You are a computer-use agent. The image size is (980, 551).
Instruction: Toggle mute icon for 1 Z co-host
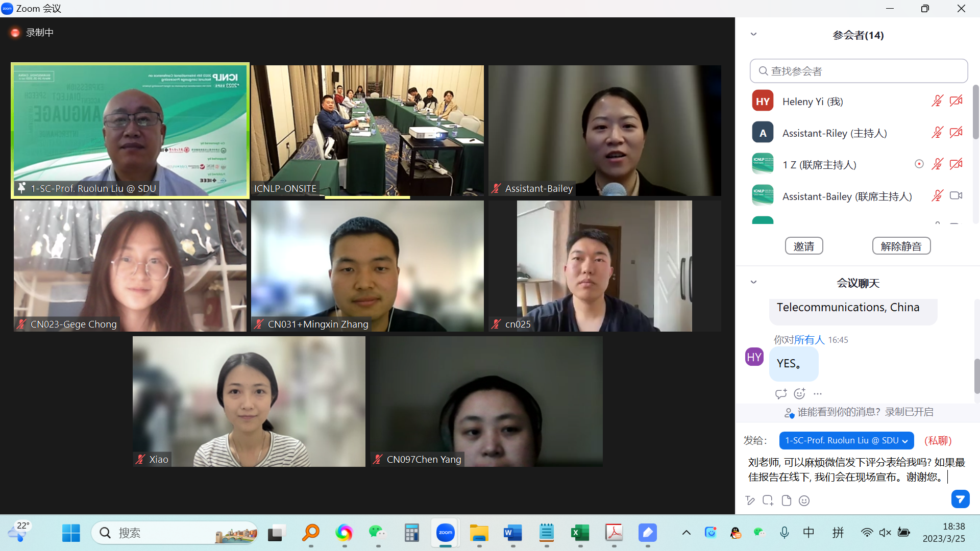pos(937,164)
